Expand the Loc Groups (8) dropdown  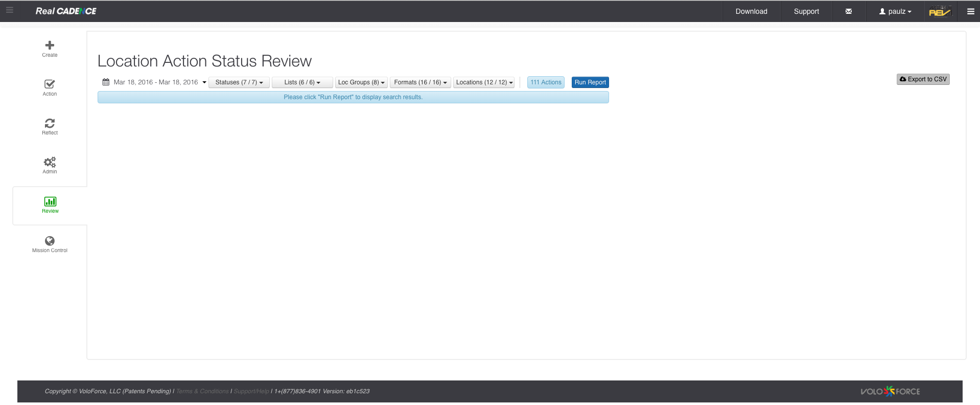tap(361, 82)
